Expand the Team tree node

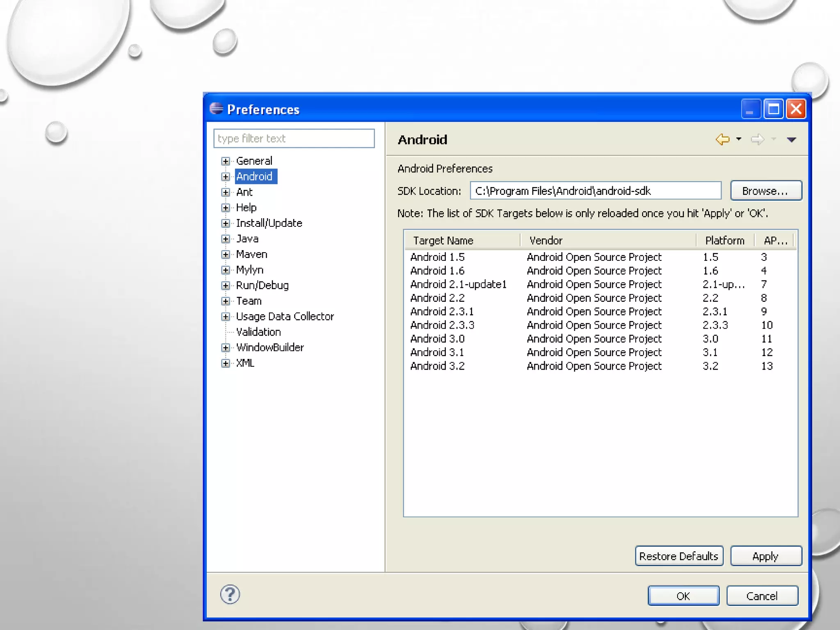coord(225,301)
